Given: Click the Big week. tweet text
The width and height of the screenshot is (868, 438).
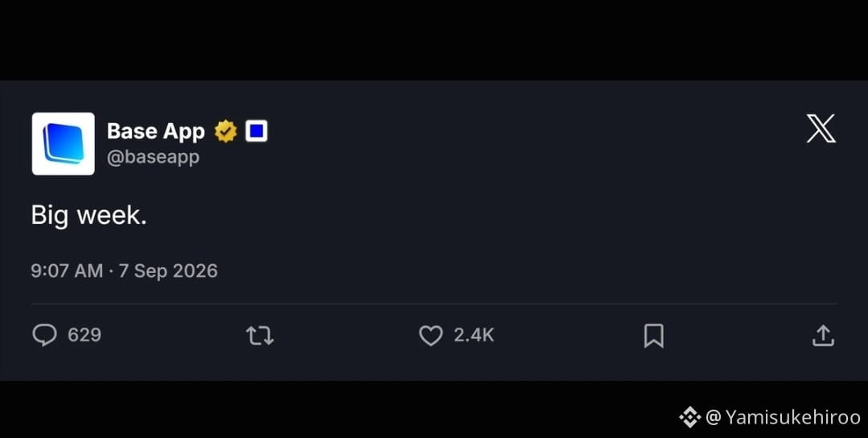Looking at the screenshot, I should [x=89, y=216].
